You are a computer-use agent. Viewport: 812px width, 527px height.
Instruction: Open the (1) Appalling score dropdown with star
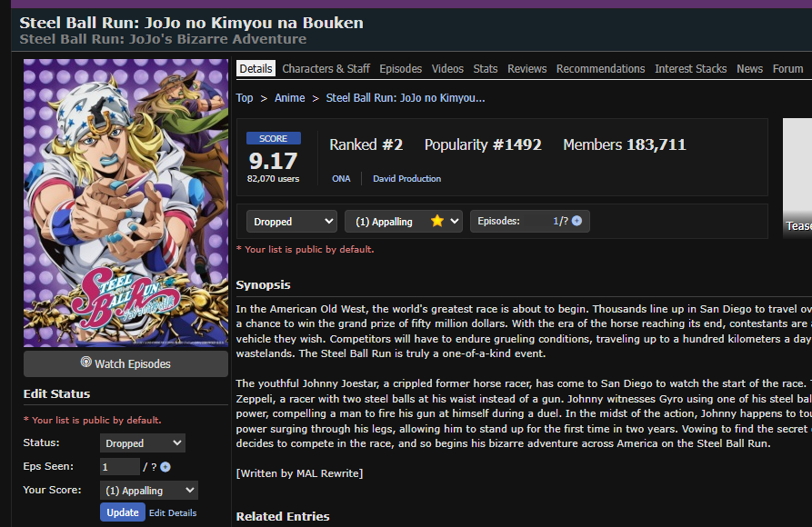(404, 222)
